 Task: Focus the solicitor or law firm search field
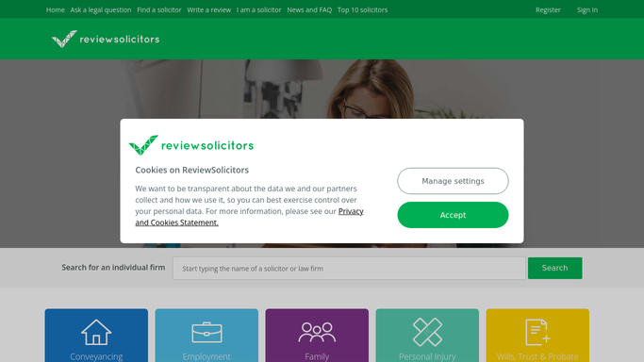(x=349, y=269)
